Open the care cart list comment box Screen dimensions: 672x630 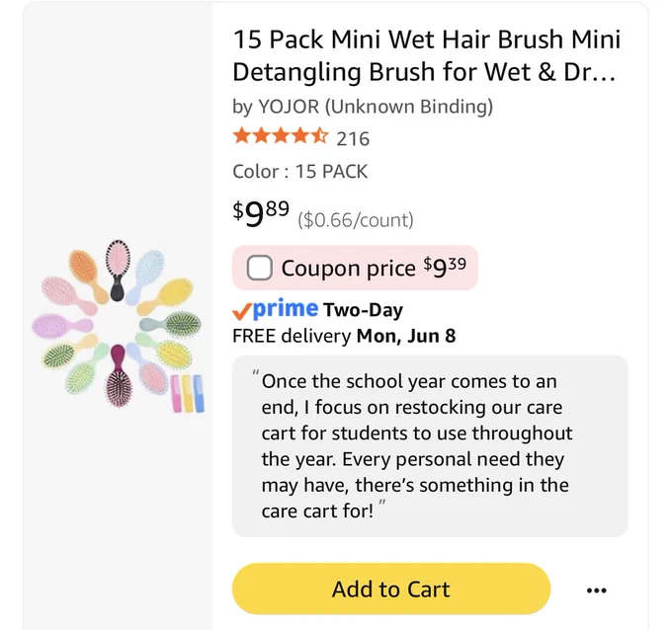tap(430, 446)
